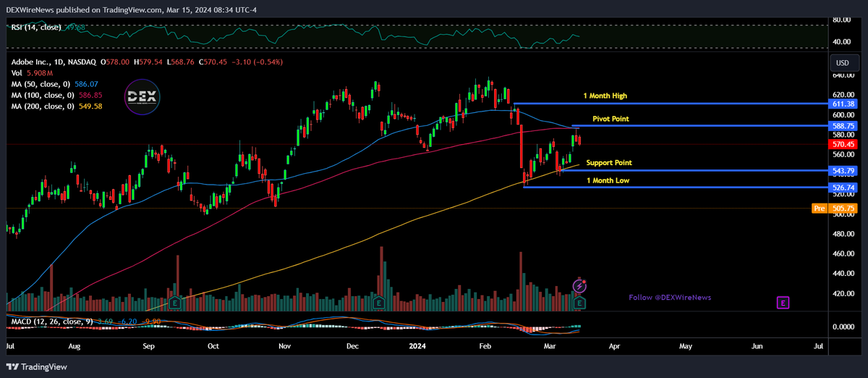
Task: Click the MACD 0.0000 axis value
Action: [845, 327]
